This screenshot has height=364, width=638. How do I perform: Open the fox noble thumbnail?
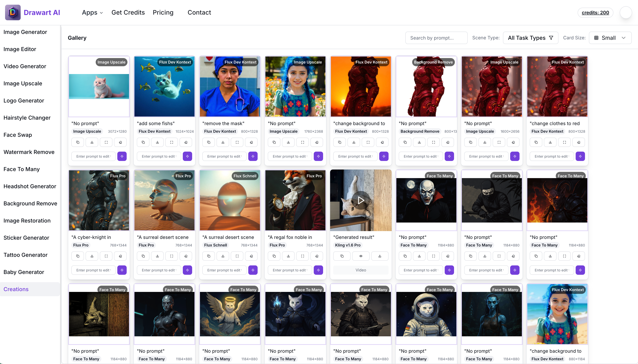pos(295,200)
